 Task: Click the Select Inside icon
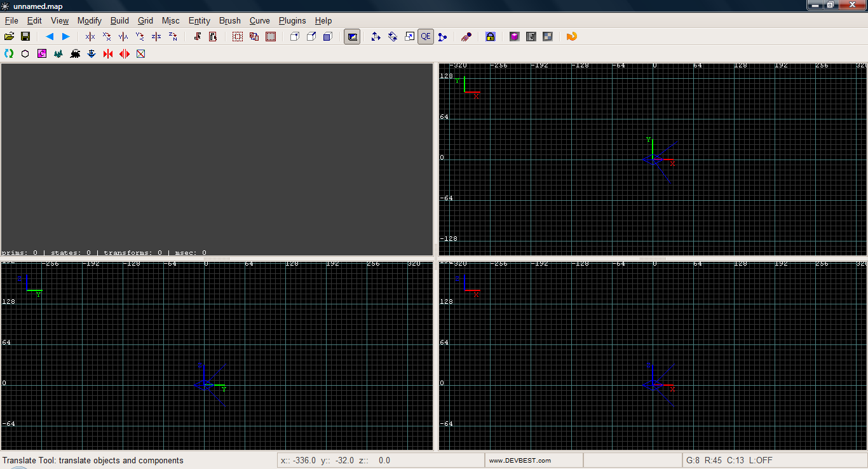click(213, 37)
